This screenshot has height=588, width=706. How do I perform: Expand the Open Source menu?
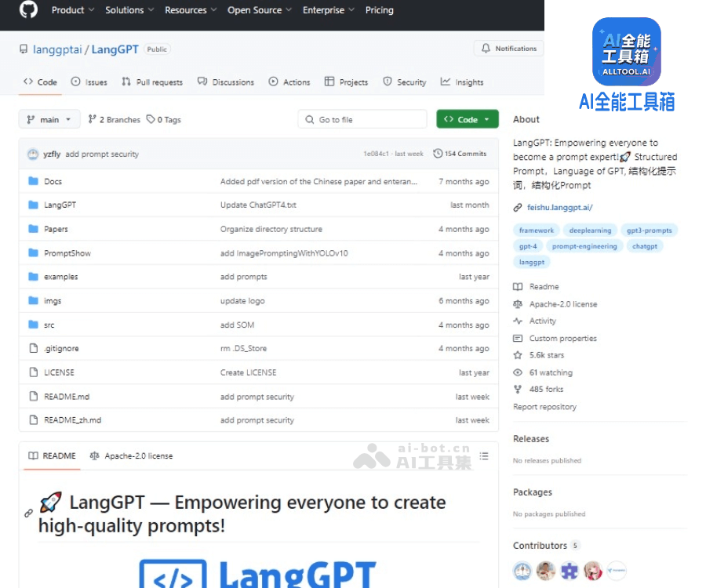[260, 10]
